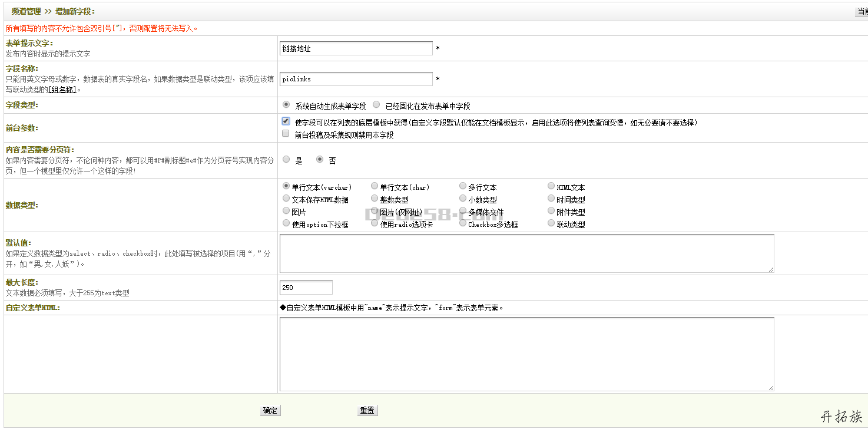Click the red double-quote warning text
This screenshot has width=868, height=429.
[x=102, y=28]
